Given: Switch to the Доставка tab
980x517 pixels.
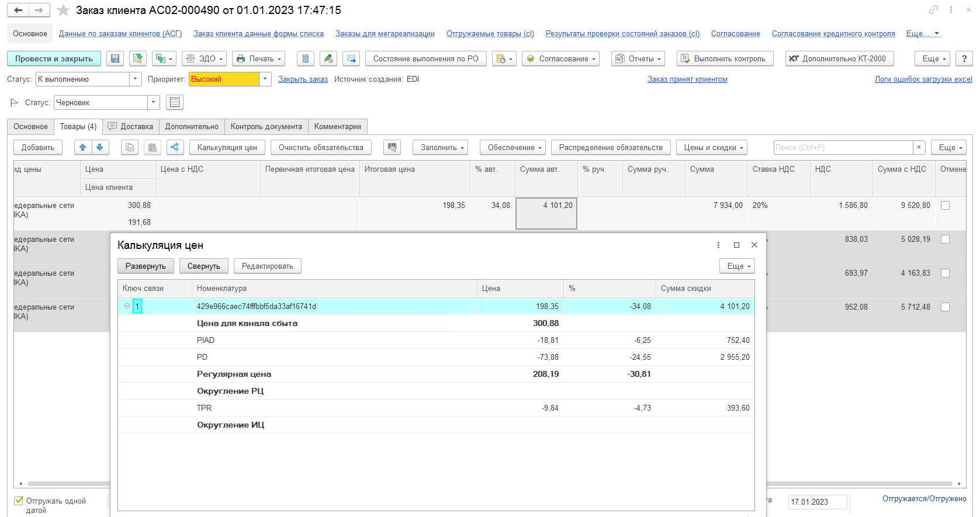Looking at the screenshot, I should [131, 126].
